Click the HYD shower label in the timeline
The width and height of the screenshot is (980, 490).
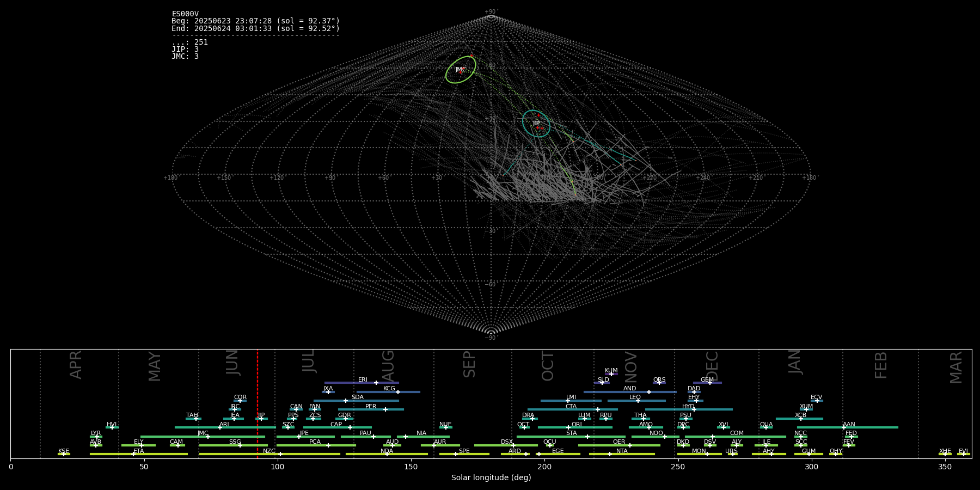[688, 406]
